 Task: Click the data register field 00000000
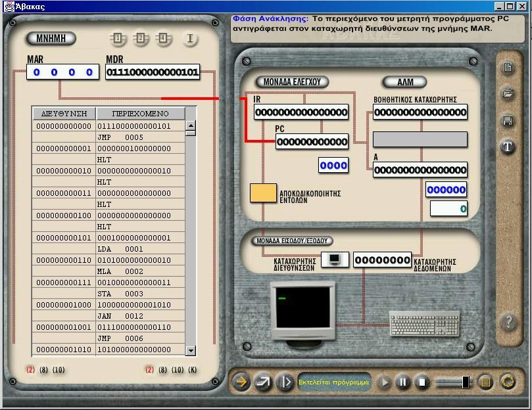coord(382,260)
